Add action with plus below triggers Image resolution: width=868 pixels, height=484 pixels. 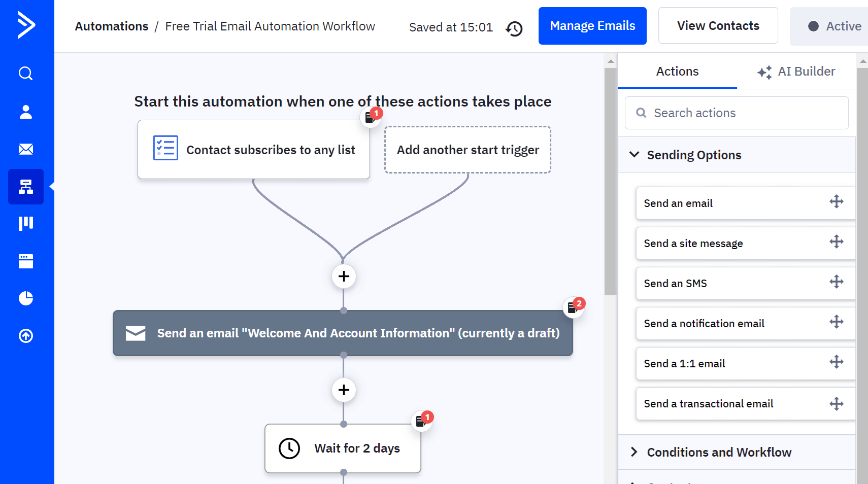pyautogui.click(x=344, y=276)
